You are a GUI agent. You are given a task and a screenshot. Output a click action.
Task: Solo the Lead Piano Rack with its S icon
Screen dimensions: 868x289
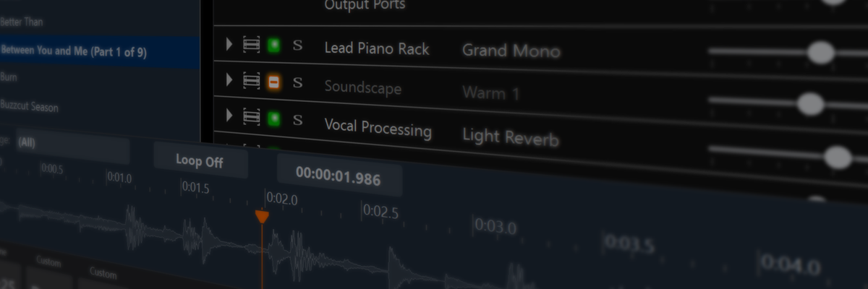297,46
